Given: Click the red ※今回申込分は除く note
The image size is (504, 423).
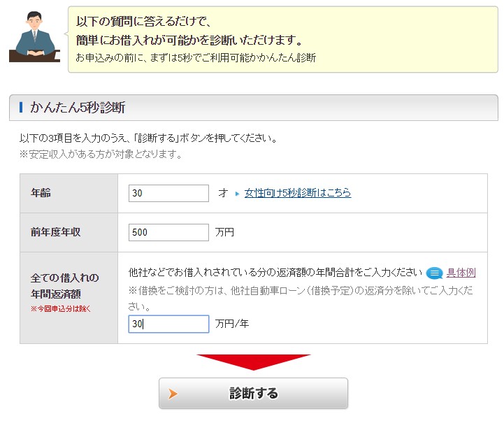Looking at the screenshot, I should point(61,309).
